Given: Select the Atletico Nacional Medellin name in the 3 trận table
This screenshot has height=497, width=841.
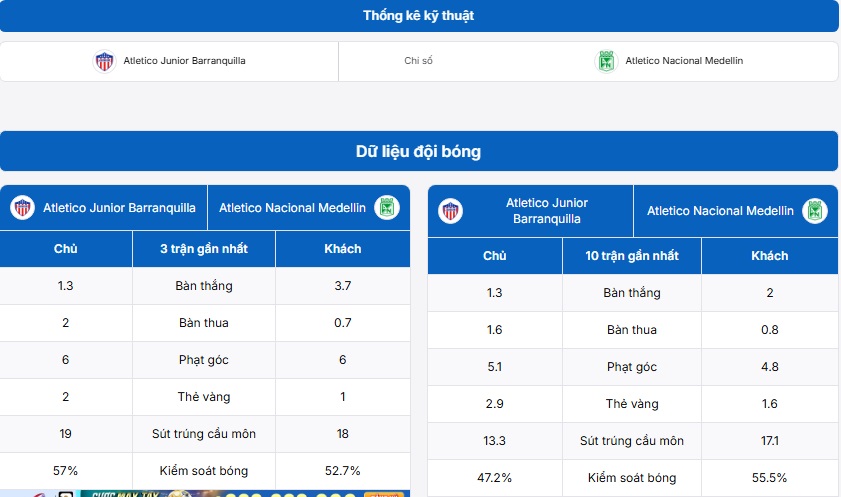Looking at the screenshot, I should click(x=292, y=208).
